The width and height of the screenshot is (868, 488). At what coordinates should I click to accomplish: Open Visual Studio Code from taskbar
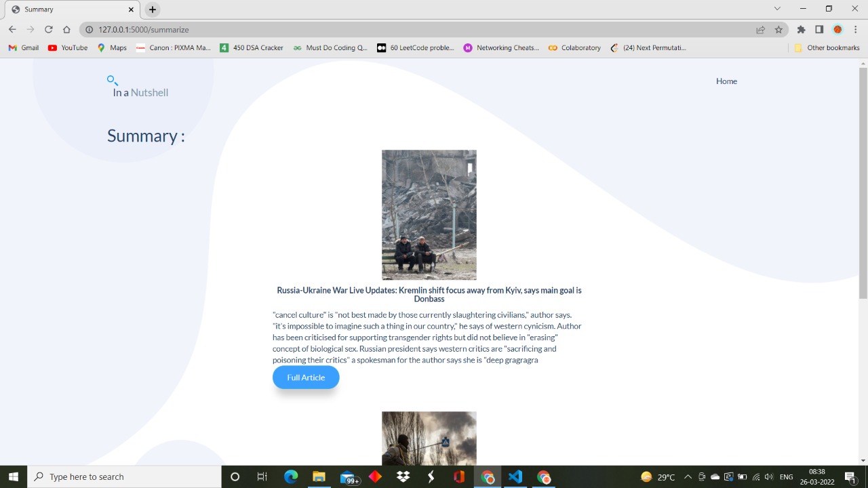[x=515, y=476]
